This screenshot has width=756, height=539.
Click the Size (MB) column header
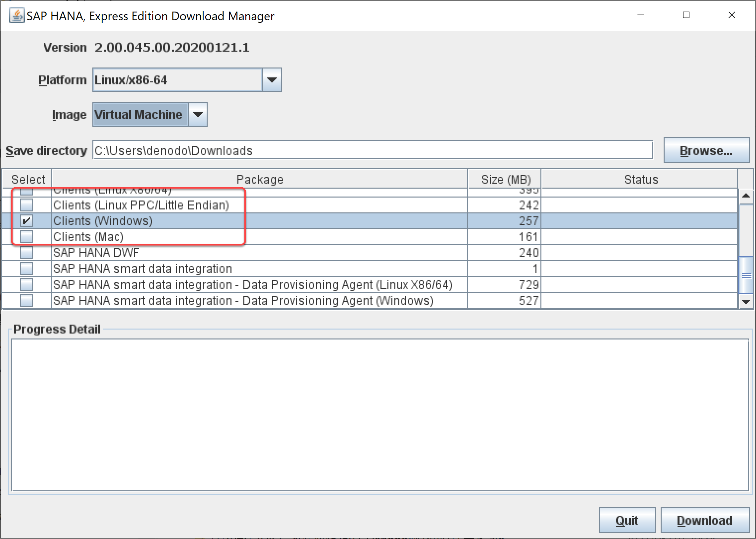coord(505,179)
